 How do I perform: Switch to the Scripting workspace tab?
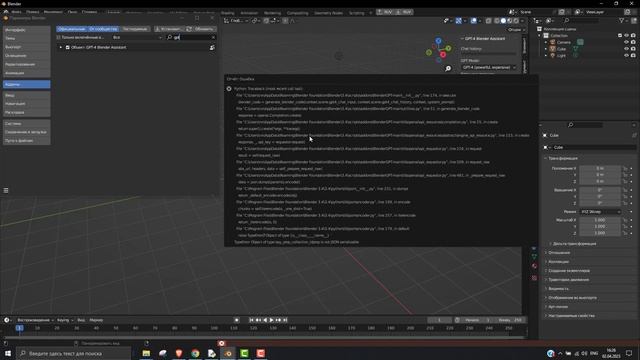(x=356, y=13)
